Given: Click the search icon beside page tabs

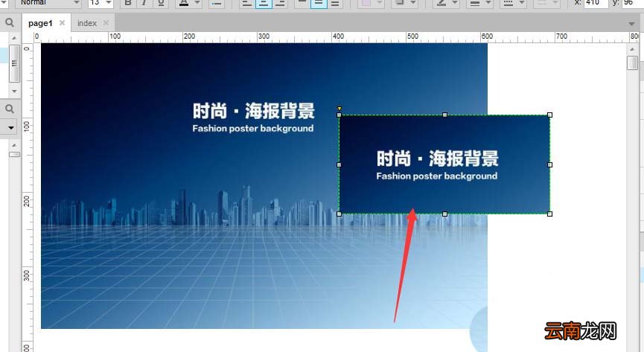Looking at the screenshot, I should 10,23.
